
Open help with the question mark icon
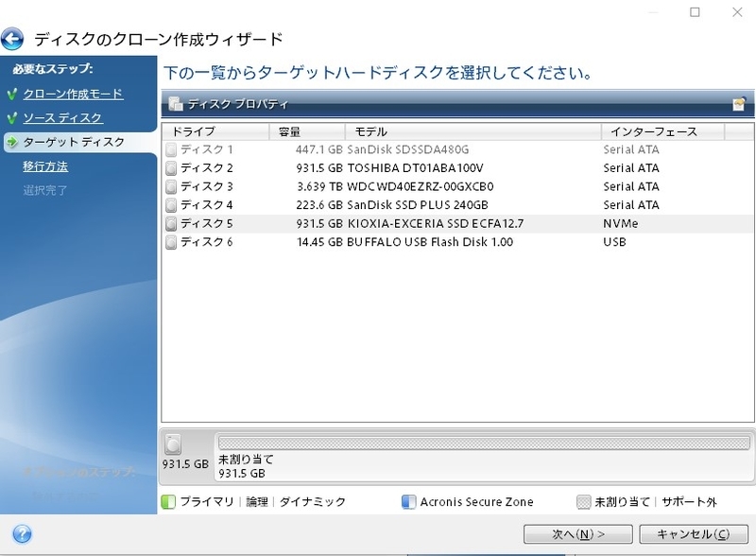(22, 534)
